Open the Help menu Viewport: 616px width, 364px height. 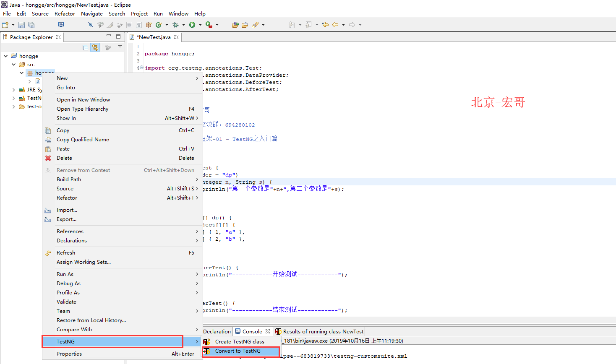pyautogui.click(x=200, y=13)
